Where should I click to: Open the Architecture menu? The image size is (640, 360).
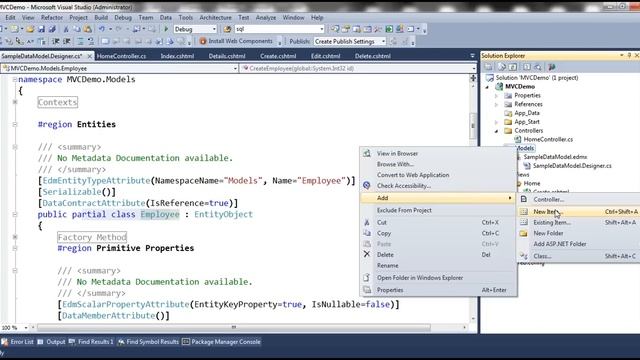point(215,18)
